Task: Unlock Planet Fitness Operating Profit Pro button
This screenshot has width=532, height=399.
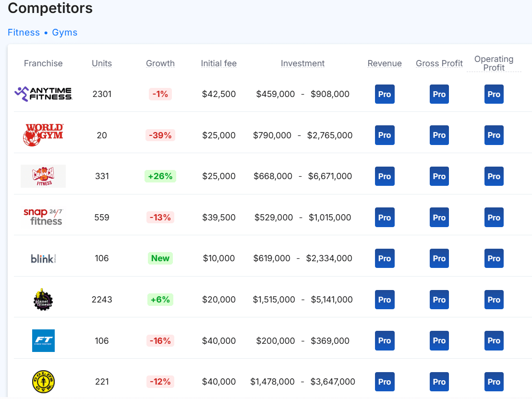Action: (494, 300)
